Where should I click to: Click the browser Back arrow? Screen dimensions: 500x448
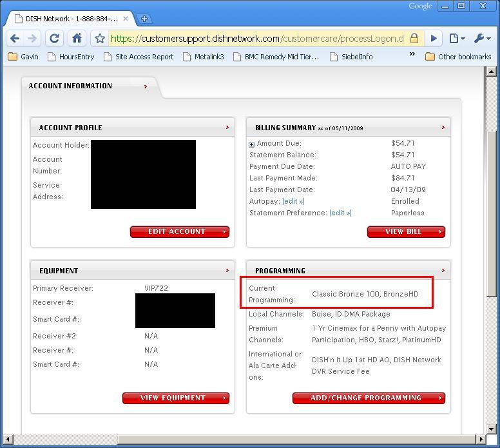pyautogui.click(x=15, y=39)
